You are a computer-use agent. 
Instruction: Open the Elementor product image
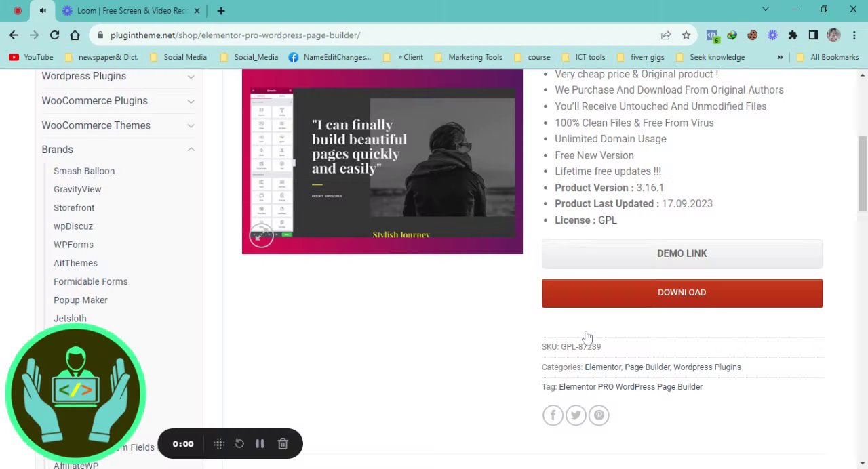tap(382, 161)
